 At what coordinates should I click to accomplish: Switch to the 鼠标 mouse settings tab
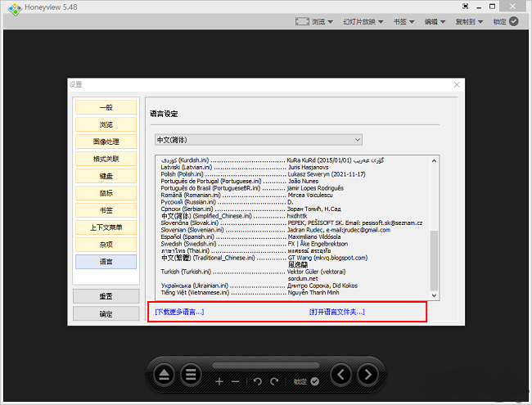tap(106, 192)
